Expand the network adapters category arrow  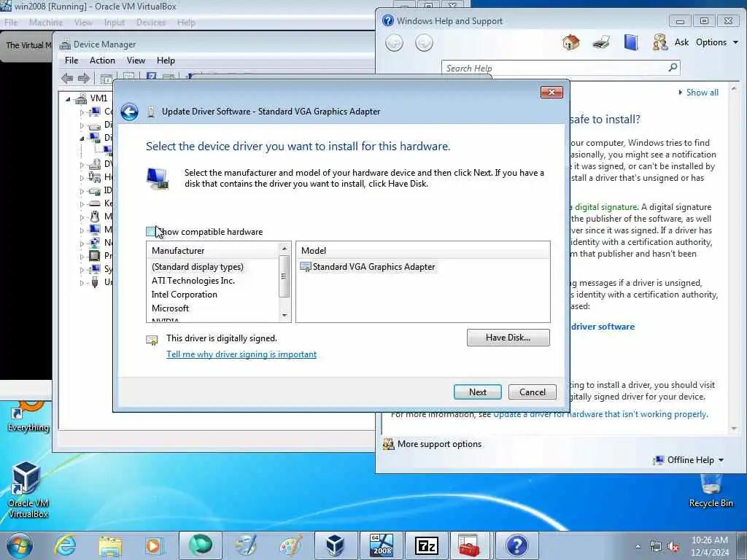coord(82,244)
